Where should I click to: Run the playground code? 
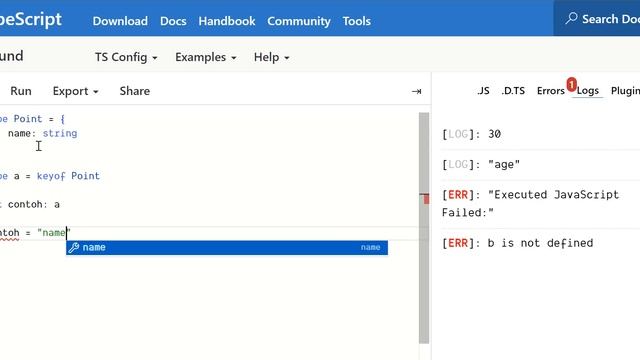pos(21,91)
